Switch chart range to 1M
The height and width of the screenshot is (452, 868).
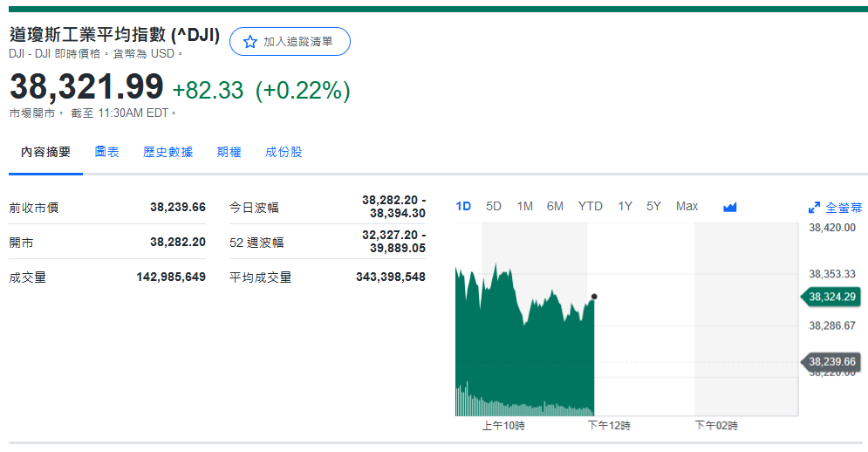(524, 207)
